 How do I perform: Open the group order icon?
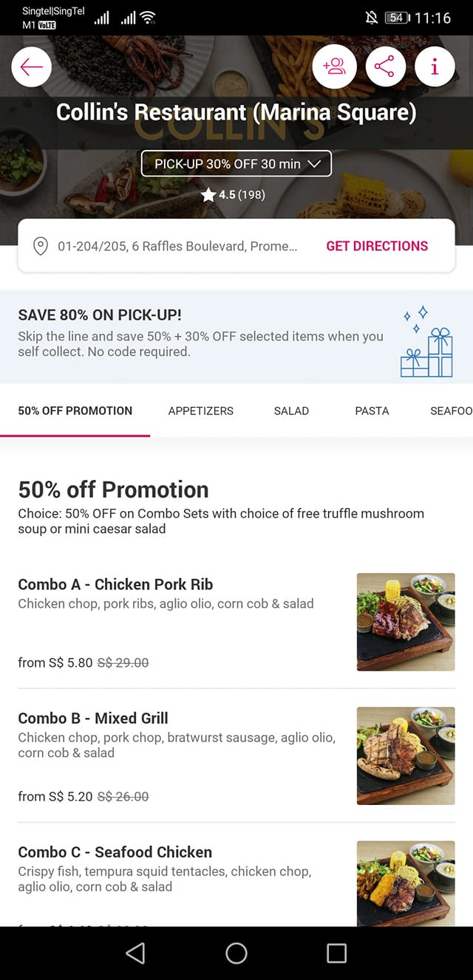(x=335, y=67)
